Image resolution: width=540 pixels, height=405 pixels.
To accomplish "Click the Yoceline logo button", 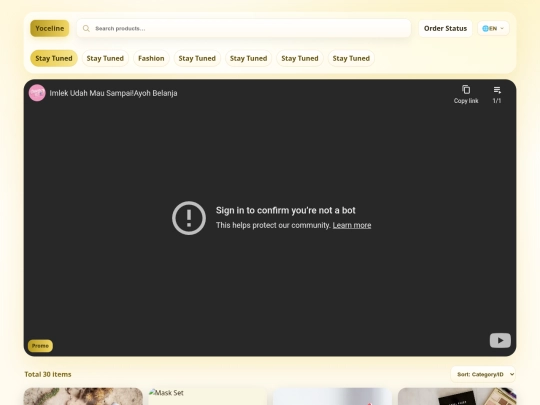I will (x=50, y=28).
